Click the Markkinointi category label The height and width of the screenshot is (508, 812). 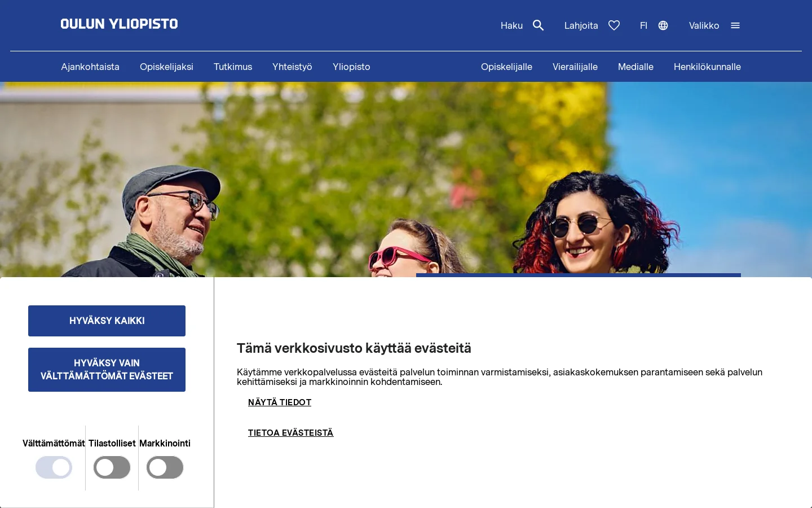(x=165, y=444)
